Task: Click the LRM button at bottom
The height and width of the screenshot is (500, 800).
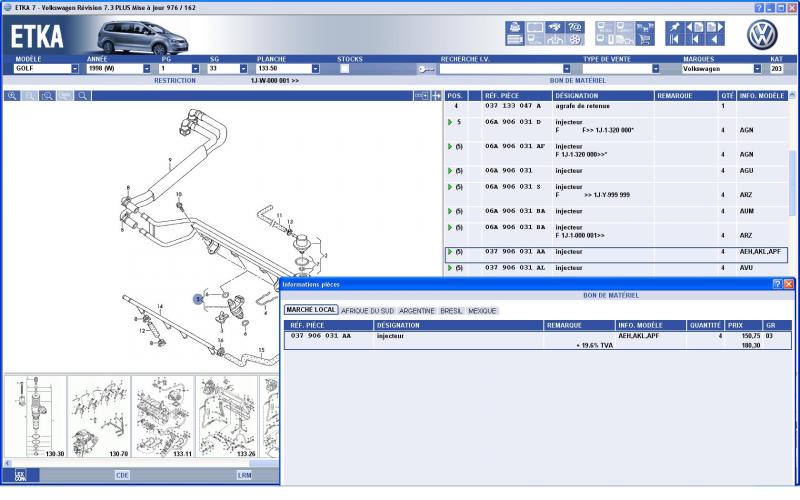Action: (x=244, y=476)
